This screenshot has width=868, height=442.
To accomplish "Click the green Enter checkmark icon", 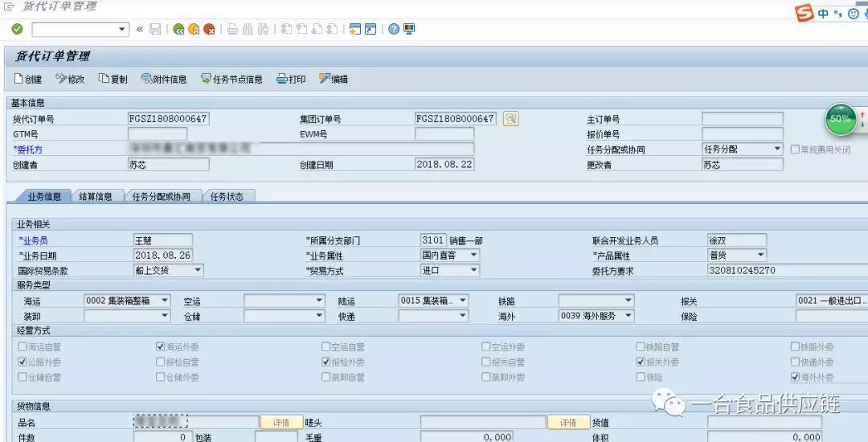I will coord(17,29).
